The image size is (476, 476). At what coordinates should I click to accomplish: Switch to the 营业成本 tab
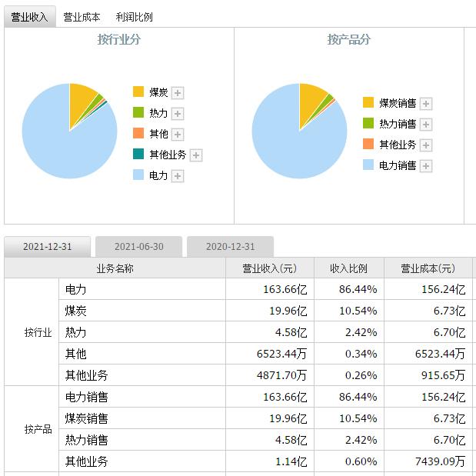[x=82, y=17]
